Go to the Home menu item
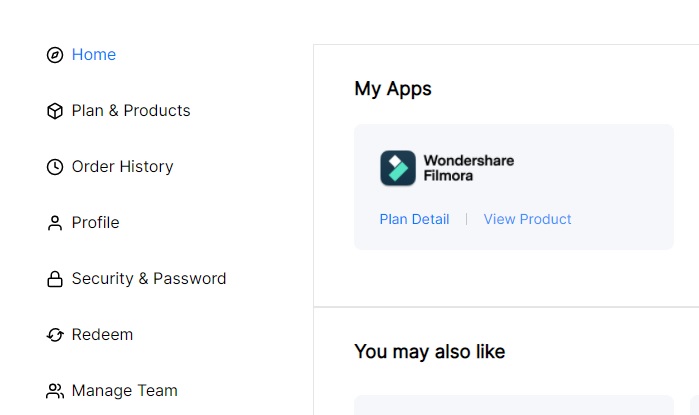 tap(94, 54)
